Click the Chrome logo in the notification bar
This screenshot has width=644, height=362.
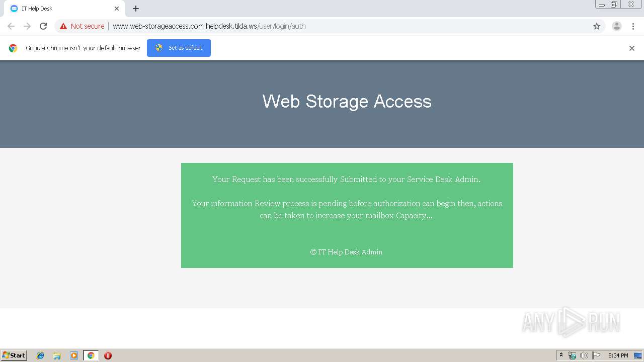[13, 48]
